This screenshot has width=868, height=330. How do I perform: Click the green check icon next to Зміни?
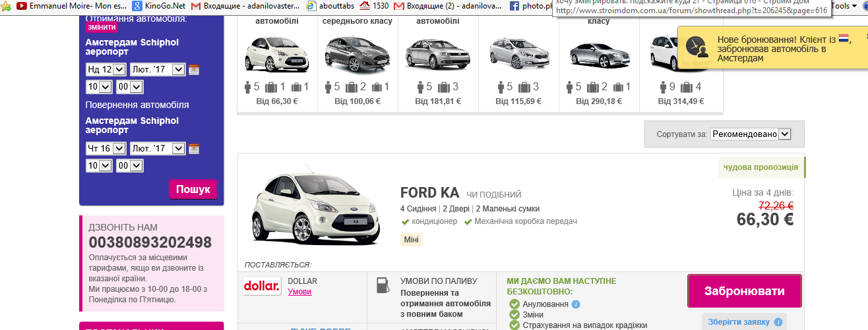click(x=514, y=315)
